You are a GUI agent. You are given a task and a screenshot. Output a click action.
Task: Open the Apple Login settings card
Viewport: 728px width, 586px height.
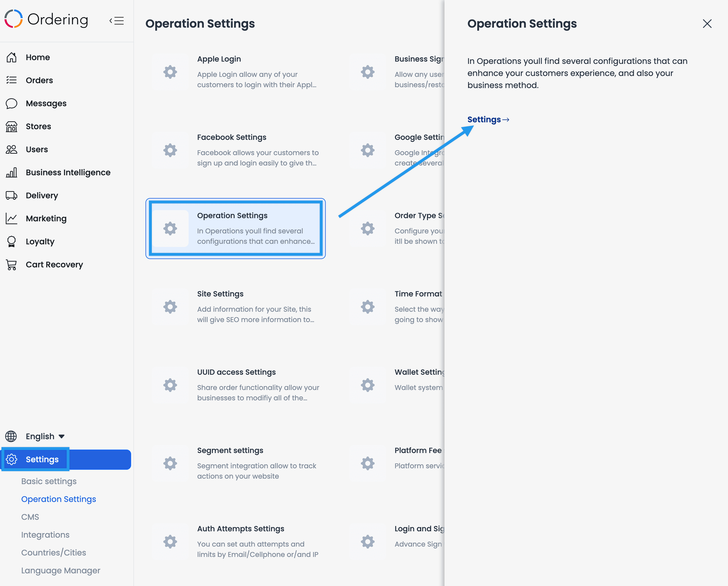click(236, 72)
